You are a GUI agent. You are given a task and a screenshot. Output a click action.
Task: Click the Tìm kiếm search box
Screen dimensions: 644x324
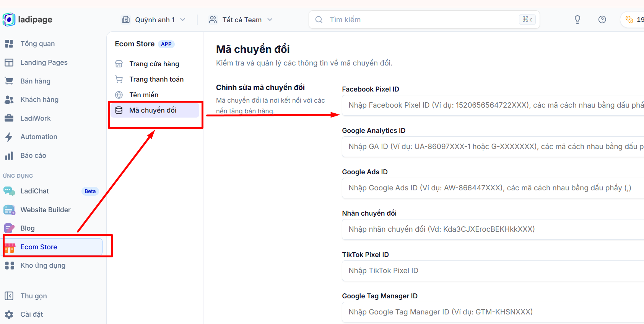[x=424, y=20]
